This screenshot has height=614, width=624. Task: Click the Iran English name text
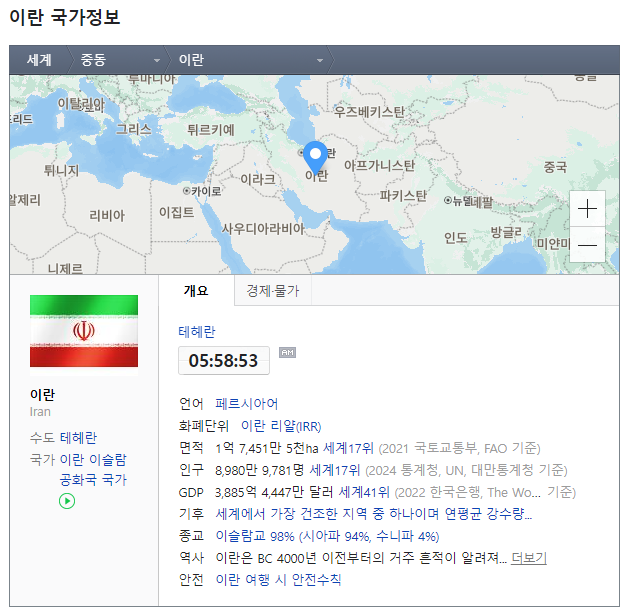coord(40,412)
